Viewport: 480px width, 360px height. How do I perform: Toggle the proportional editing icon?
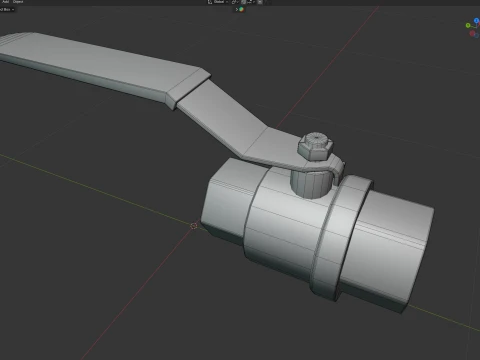pos(260,2)
